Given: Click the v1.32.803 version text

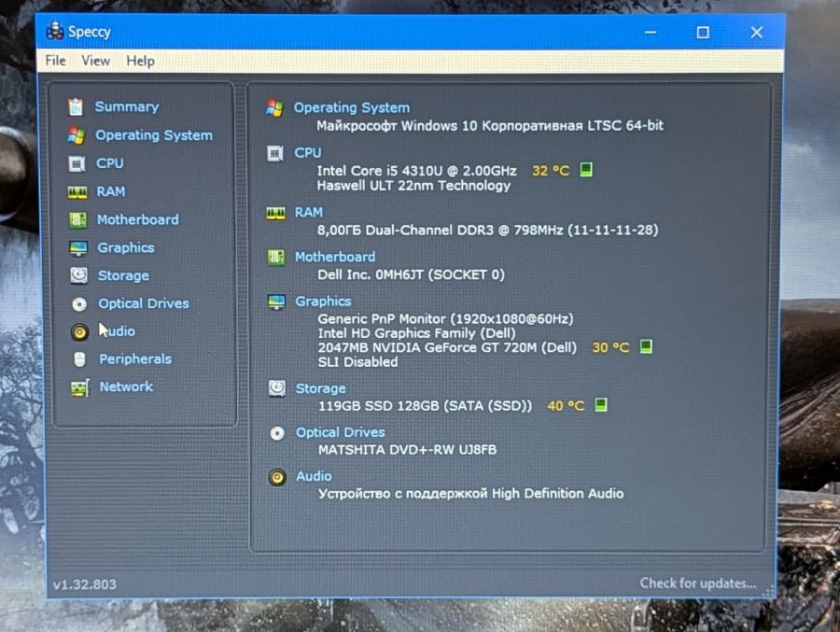Looking at the screenshot, I should [x=85, y=584].
